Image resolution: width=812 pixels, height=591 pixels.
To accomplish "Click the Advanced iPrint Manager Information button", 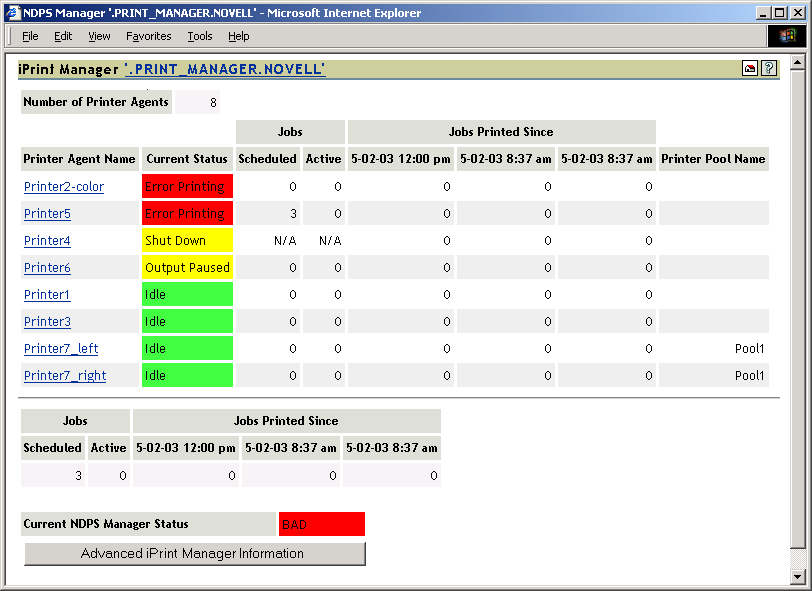I will coord(194,553).
